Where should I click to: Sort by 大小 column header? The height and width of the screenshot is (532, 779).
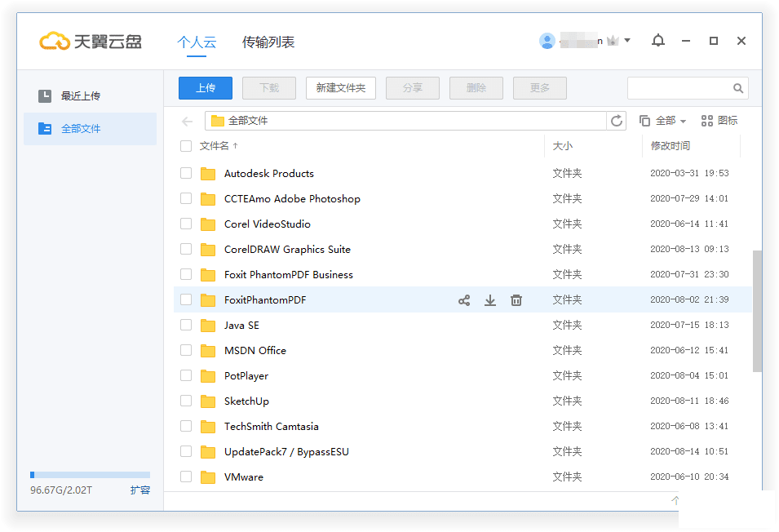tap(562, 146)
